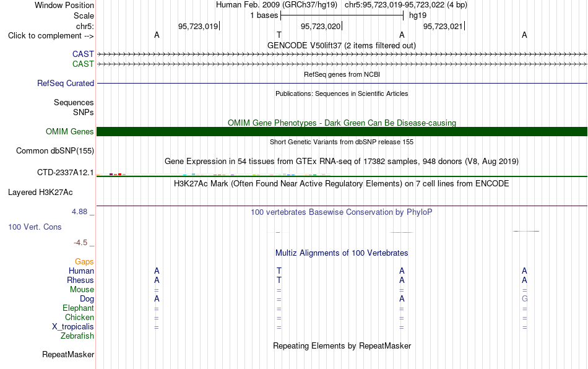The height and width of the screenshot is (369, 588).
Task: Click the red PhyloP conservation bar
Action: coord(401,233)
